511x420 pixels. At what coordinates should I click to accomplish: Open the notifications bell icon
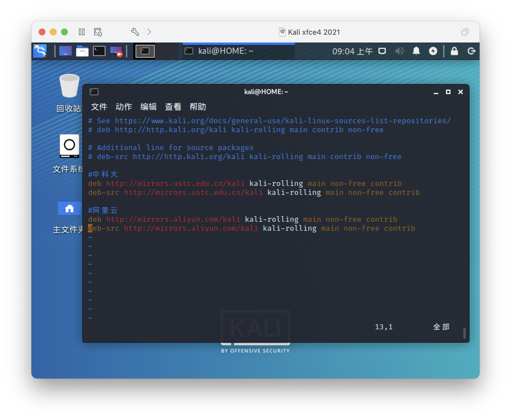416,51
